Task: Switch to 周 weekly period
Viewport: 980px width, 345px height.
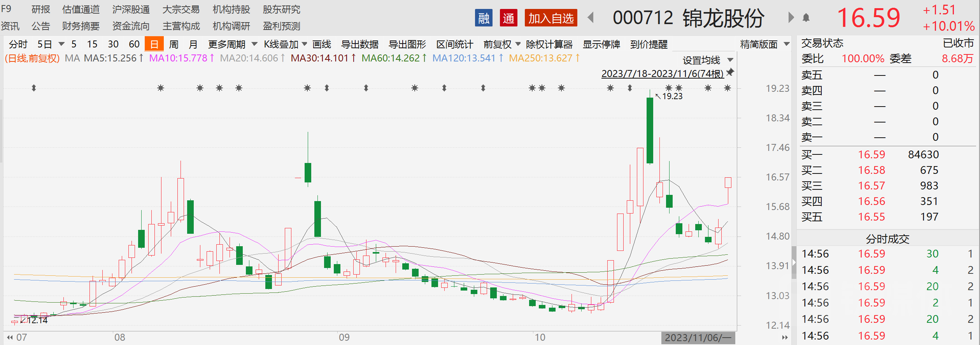Action: tap(174, 44)
